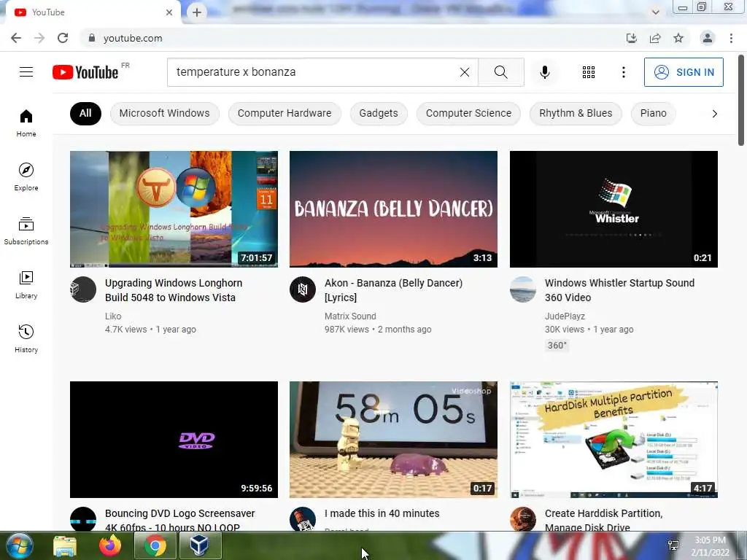This screenshot has width=747, height=560.
Task: Open title I made this in 40 minutes
Action: [382, 513]
